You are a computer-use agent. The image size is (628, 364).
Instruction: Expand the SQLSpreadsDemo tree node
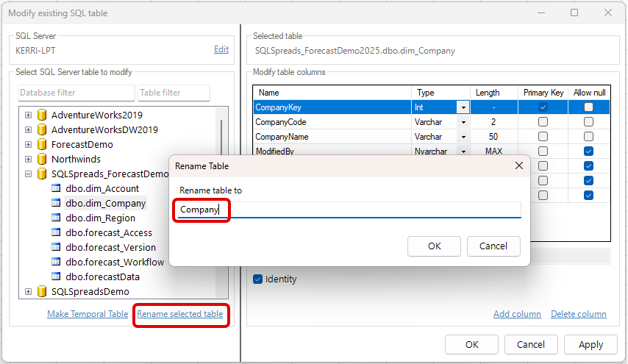pyautogui.click(x=28, y=291)
